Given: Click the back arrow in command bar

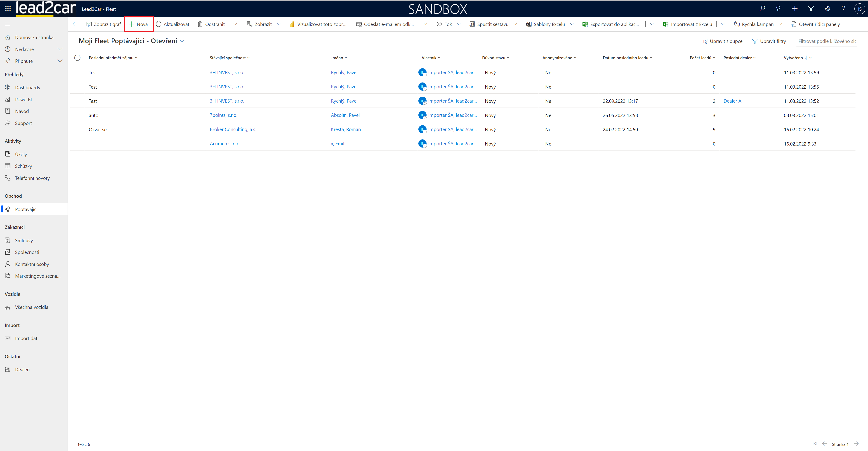Looking at the screenshot, I should [75, 24].
